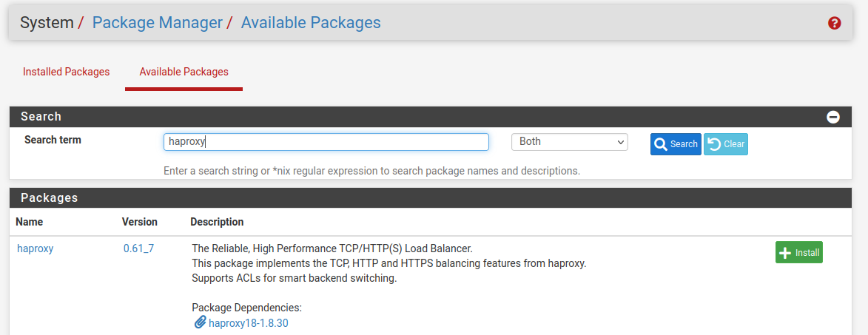Image resolution: width=868 pixels, height=335 pixels.
Task: Focus the Search term input field
Action: click(x=326, y=142)
